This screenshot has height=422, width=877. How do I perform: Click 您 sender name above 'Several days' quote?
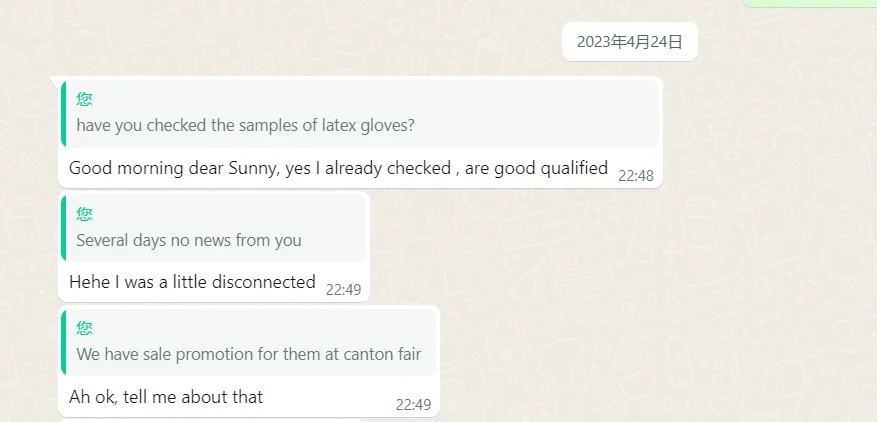(85, 213)
